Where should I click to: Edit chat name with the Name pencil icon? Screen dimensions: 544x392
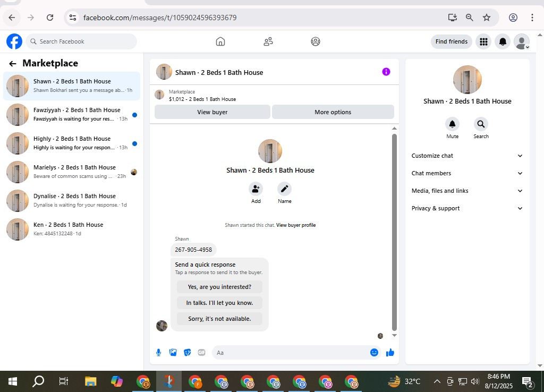[285, 189]
